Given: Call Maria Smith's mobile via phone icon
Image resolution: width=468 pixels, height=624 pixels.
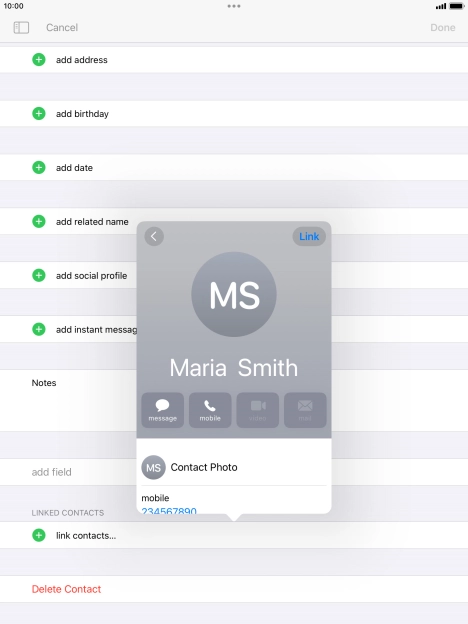Looking at the screenshot, I should [210, 410].
